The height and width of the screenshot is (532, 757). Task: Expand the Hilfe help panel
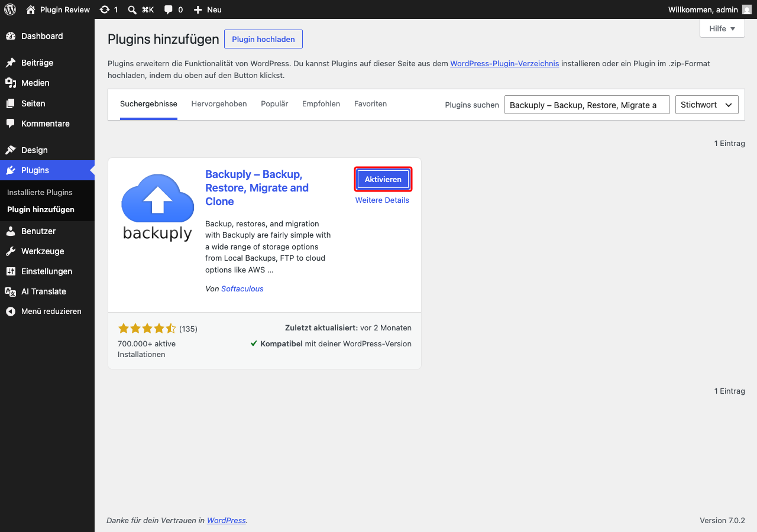[722, 28]
